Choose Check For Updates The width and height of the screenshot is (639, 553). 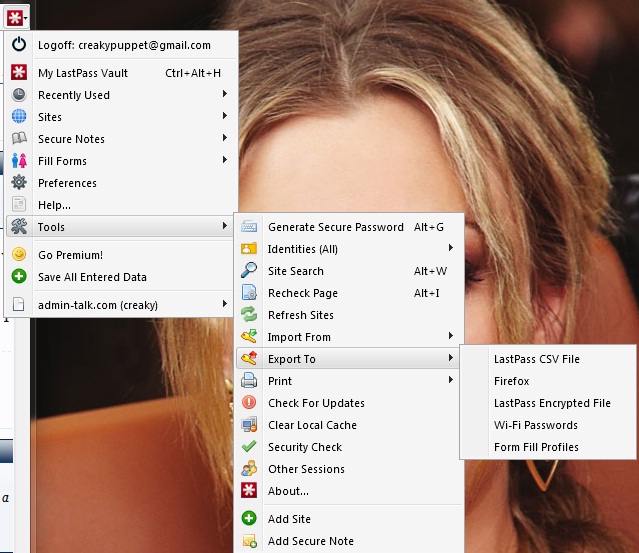coord(350,403)
